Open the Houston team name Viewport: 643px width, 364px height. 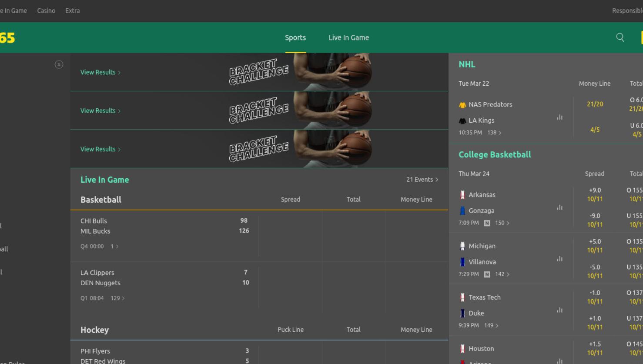[x=481, y=349]
